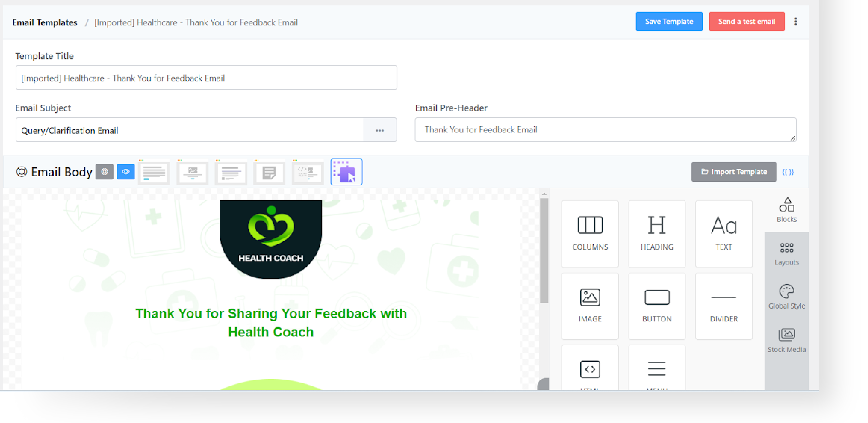Select the drag-and-drop builder editor mode
868x423 pixels.
click(x=346, y=172)
